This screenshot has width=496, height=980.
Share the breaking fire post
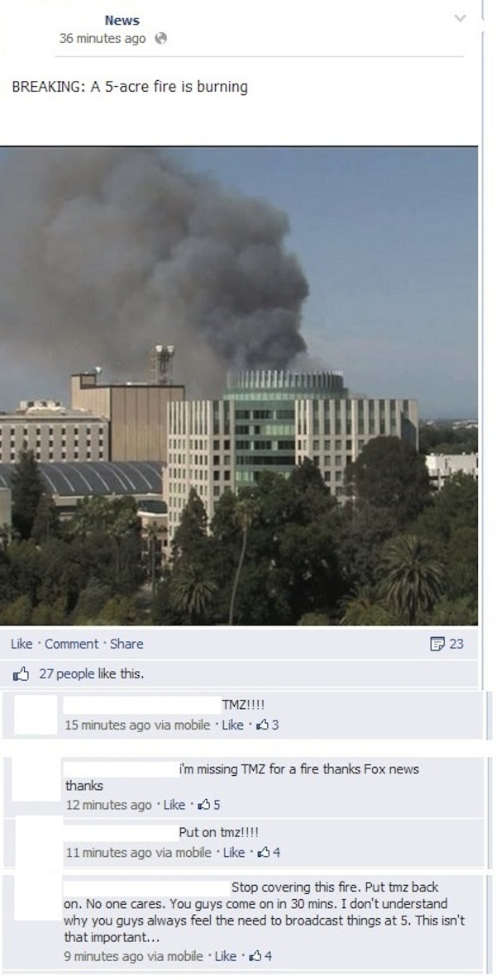[x=126, y=644]
